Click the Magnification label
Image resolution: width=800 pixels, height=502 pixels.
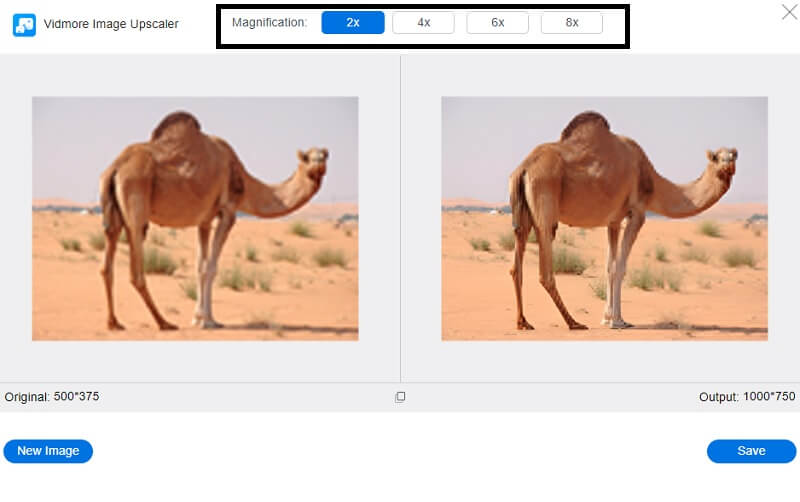[x=269, y=22]
